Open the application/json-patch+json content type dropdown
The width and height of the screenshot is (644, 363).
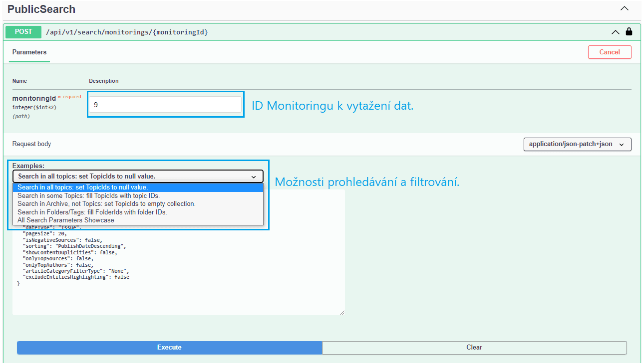577,144
